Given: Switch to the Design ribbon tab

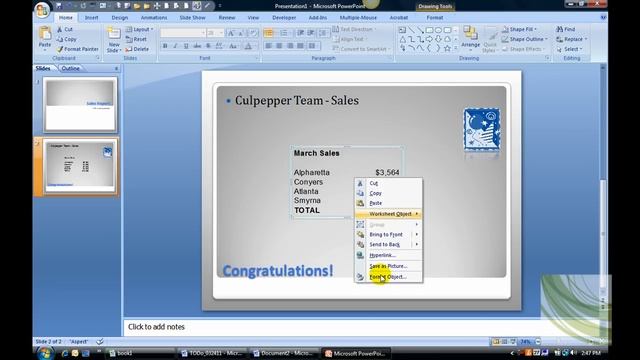Looking at the screenshot, I should tap(120, 18).
